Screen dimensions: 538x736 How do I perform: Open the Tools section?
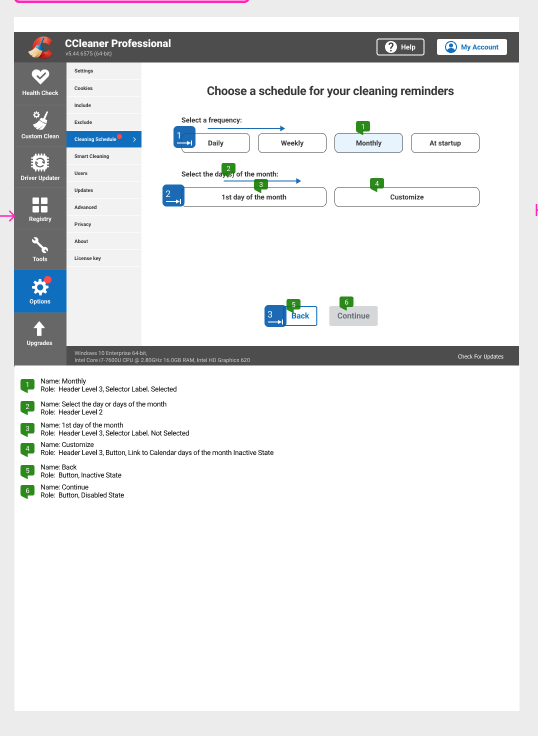click(40, 249)
